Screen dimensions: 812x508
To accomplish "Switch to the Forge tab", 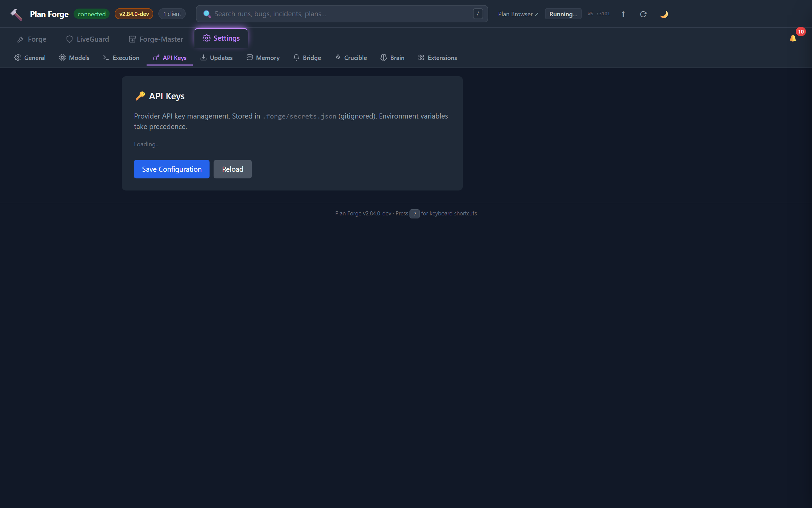I will pyautogui.click(x=32, y=39).
